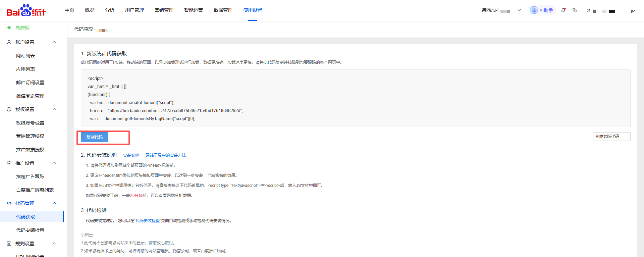This screenshot has height=257, width=644.
Task: Click the 推广设置 megaphone icon
Action: pos(9,163)
